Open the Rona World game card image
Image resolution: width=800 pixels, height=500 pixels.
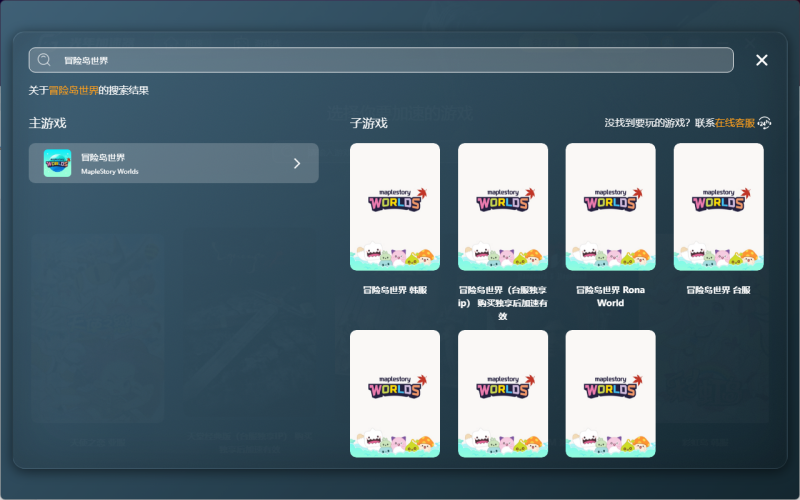pos(611,207)
